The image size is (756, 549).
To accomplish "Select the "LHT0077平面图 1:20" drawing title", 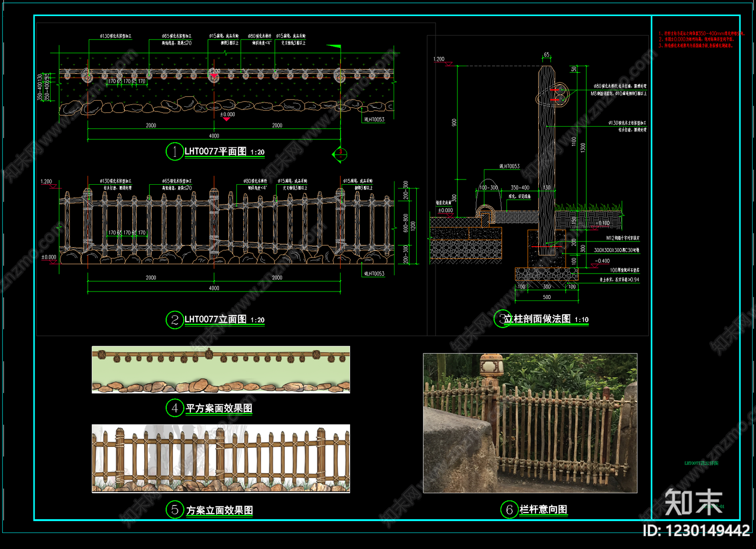I will click(x=224, y=152).
